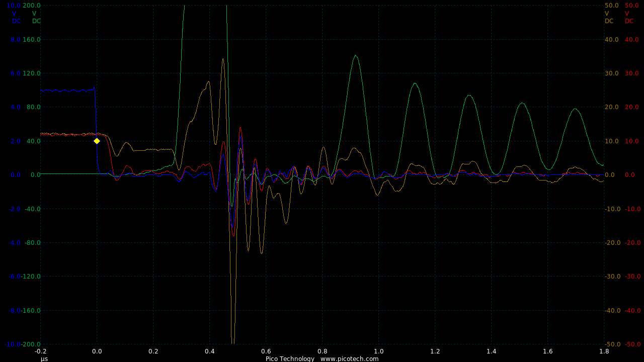Click the Pico Technology footer text
644x362 pixels.
(290, 359)
